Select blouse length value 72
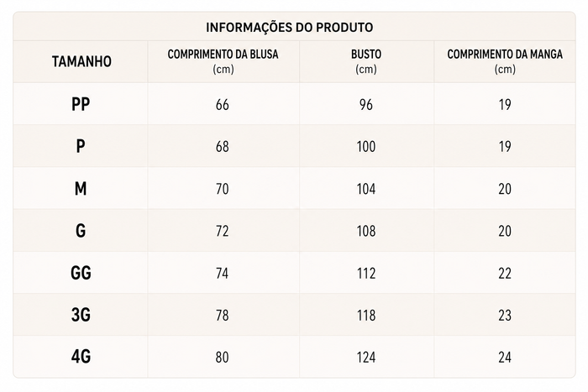Image resolution: width=588 pixels, height=392 pixels. click(x=223, y=231)
